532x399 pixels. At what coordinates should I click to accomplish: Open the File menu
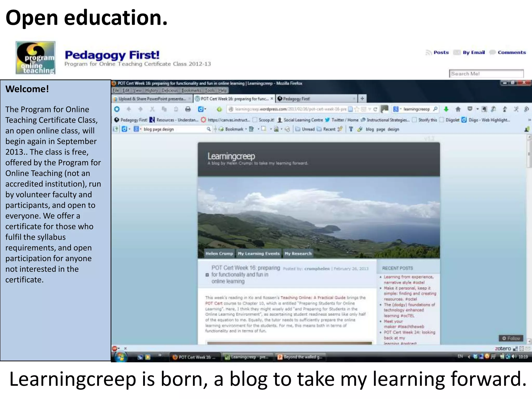coord(116,90)
